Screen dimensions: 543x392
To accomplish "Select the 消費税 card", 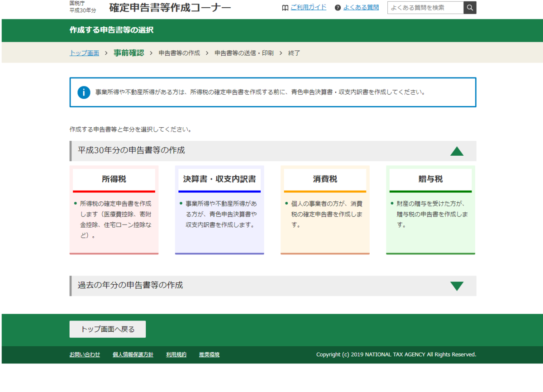I will pos(325,210).
